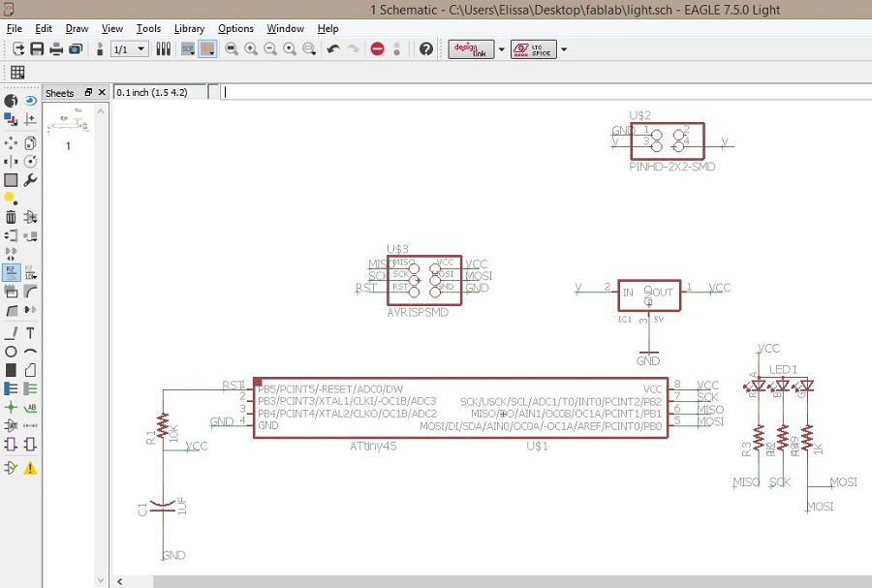Select the green Net tool
Image resolution: width=872 pixels, height=588 pixels.
click(30, 389)
